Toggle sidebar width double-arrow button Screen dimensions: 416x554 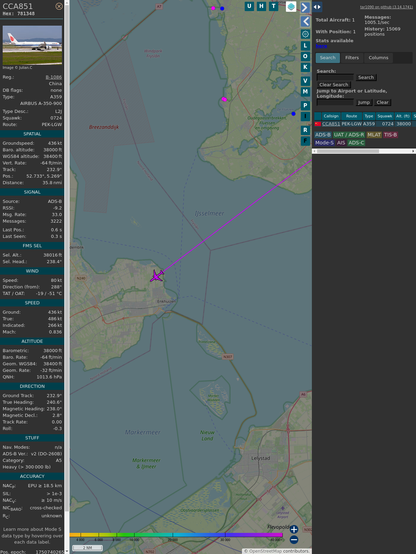pyautogui.click(x=317, y=7)
